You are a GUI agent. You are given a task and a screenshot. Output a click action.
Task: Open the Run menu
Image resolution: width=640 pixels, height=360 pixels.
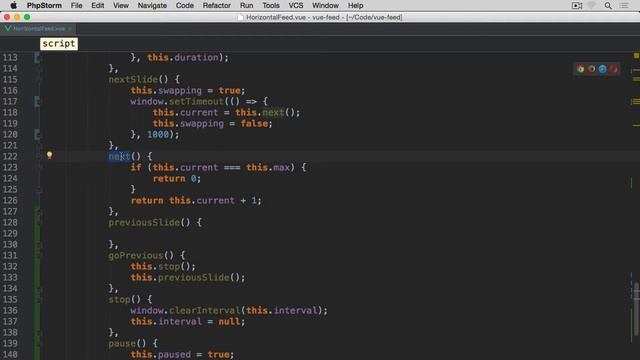pyautogui.click(x=247, y=6)
